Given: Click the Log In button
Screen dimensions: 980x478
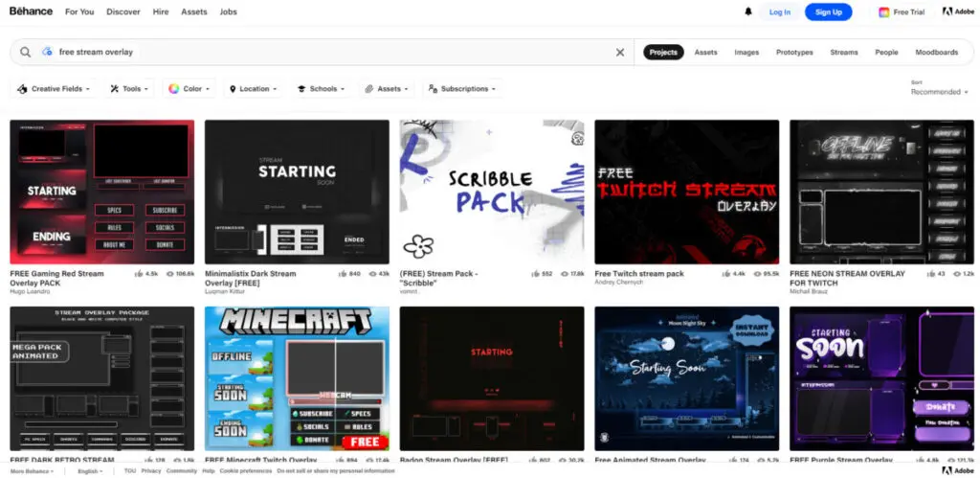Looking at the screenshot, I should click(x=779, y=11).
